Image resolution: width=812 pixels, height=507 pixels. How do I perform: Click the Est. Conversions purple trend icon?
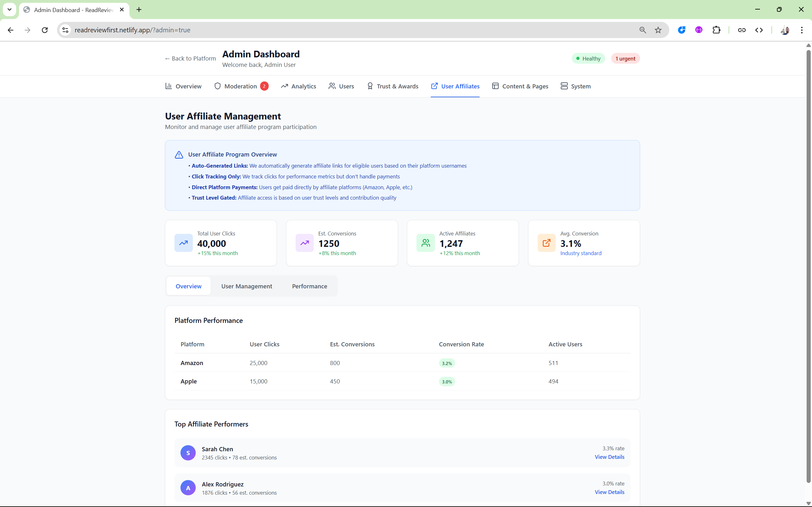(x=304, y=243)
